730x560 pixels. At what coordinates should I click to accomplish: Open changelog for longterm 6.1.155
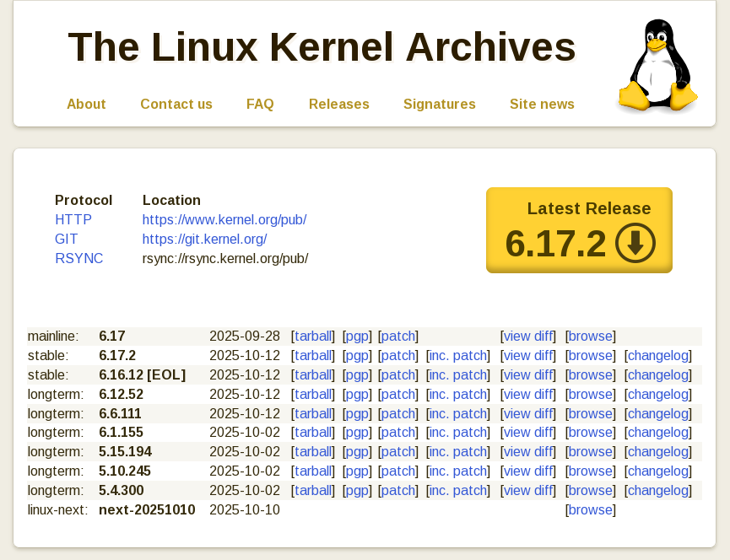click(x=657, y=433)
